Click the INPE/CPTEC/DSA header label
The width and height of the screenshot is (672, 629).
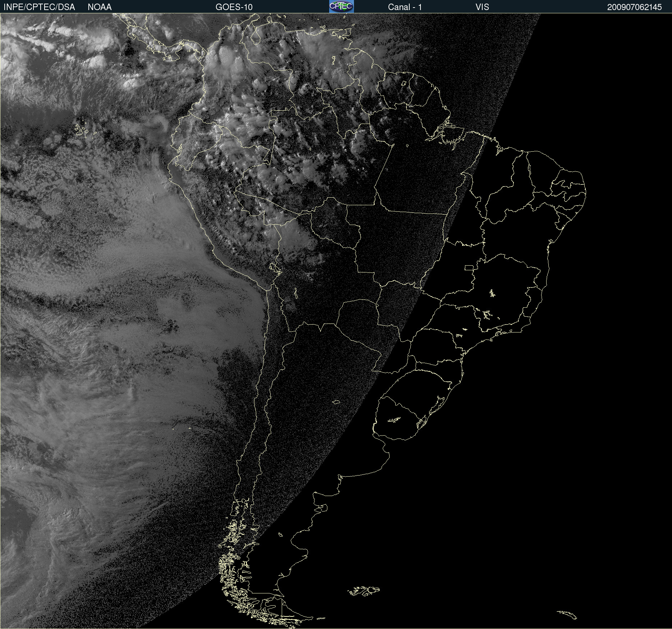tap(39, 7)
